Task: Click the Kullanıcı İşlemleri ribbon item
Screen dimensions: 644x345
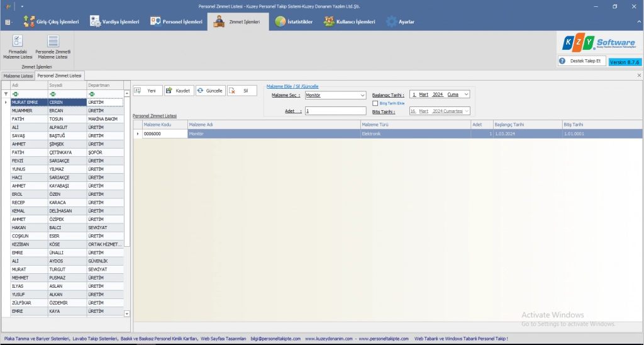Action: tap(350, 21)
